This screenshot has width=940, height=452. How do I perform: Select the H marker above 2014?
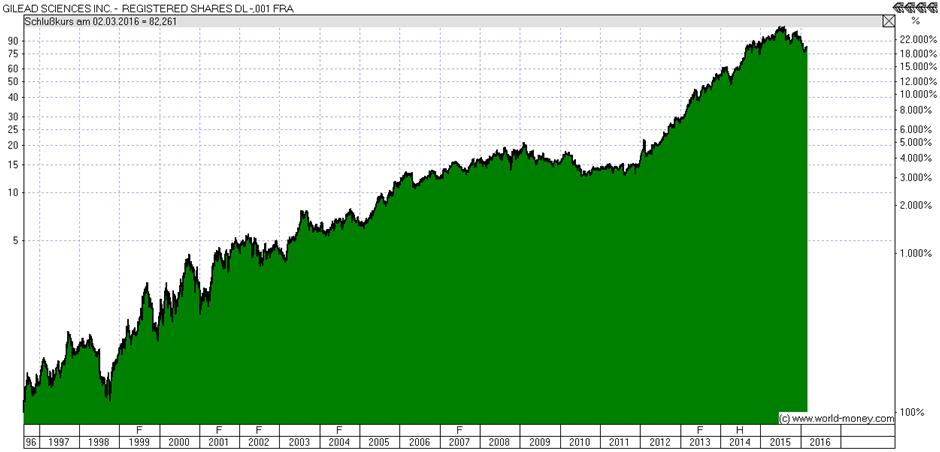[x=740, y=430]
